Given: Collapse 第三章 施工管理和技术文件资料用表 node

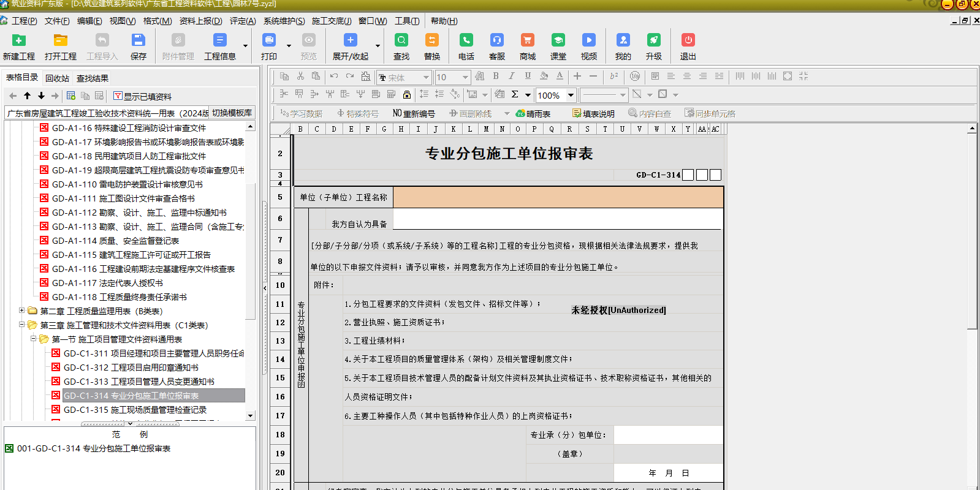Looking at the screenshot, I should tap(22, 325).
